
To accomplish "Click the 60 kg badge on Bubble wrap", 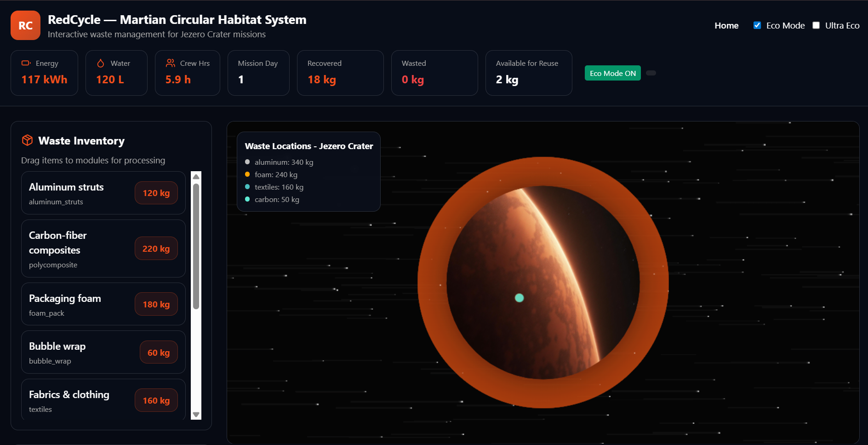I will coord(159,353).
